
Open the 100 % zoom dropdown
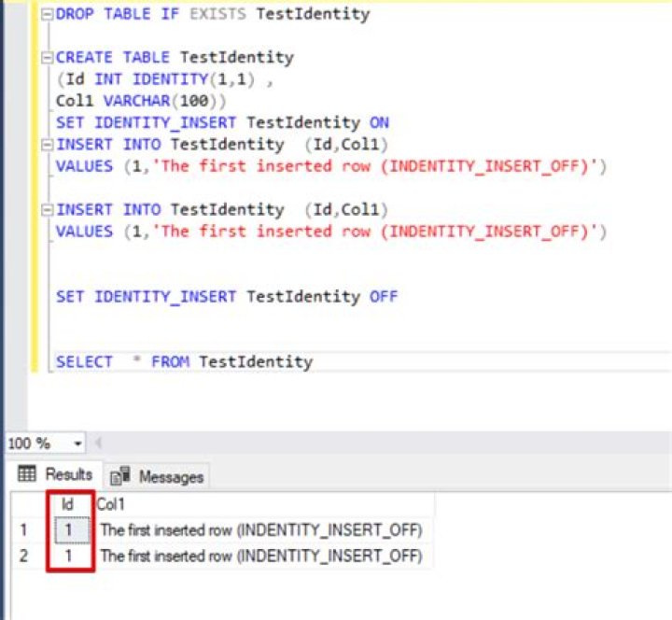77,443
